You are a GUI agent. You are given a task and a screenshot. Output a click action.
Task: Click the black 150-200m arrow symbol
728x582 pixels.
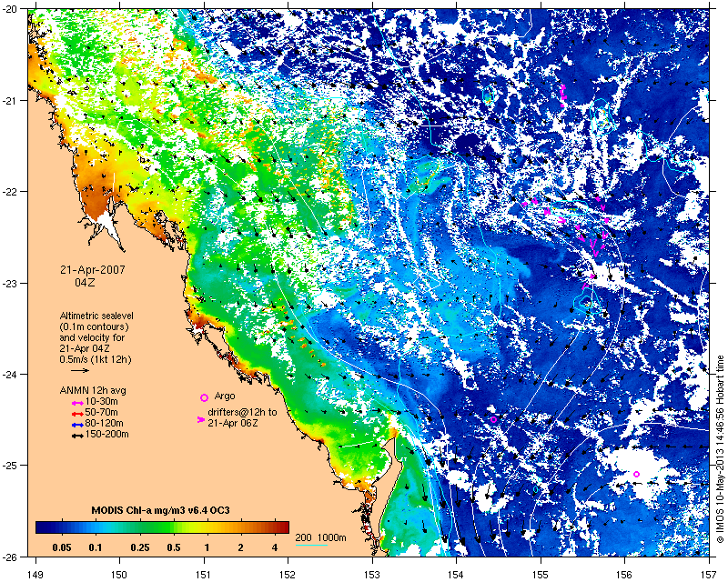coord(77,435)
